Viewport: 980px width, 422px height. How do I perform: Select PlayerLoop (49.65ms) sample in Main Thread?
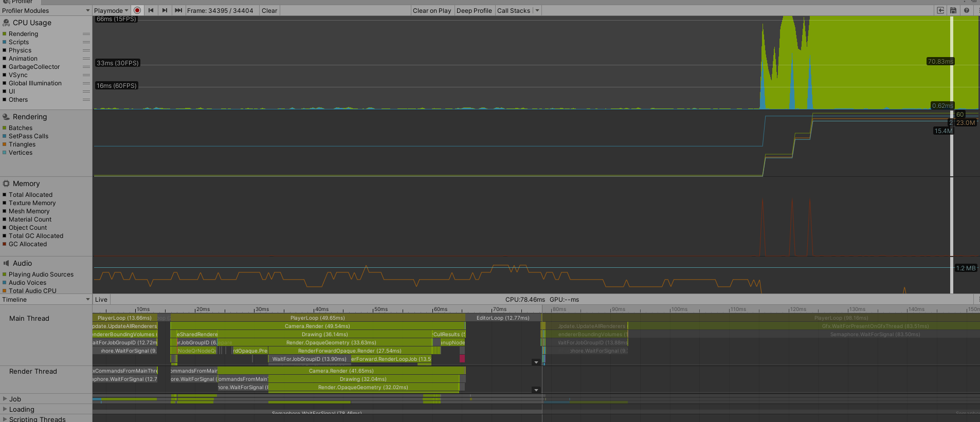click(318, 318)
